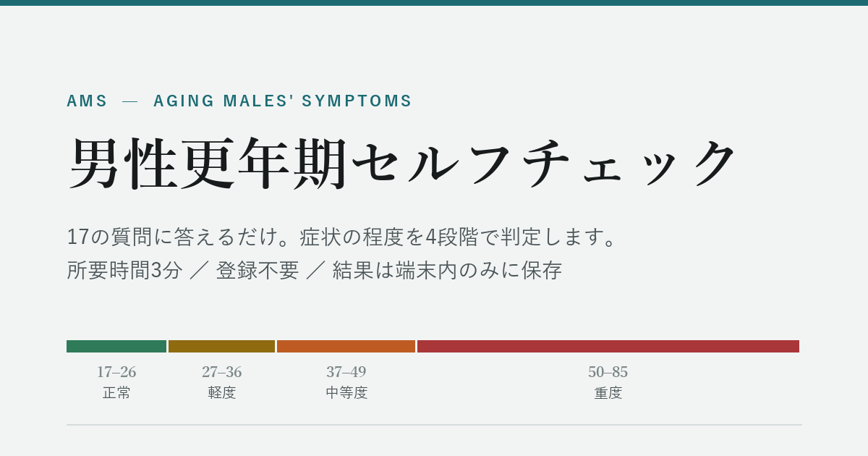Click the teal header bar at top
The image size is (868, 456).
(434, 3)
